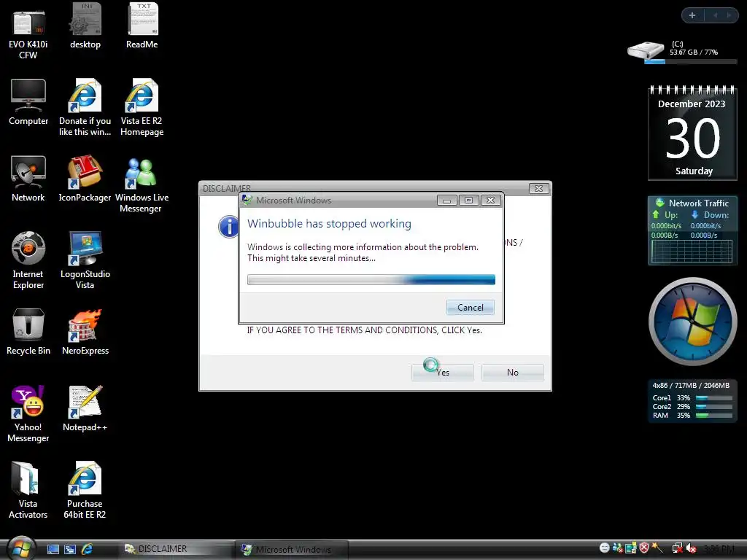This screenshot has height=560, width=747.
Task: Click the disconnected network tray icon
Action: [677, 548]
